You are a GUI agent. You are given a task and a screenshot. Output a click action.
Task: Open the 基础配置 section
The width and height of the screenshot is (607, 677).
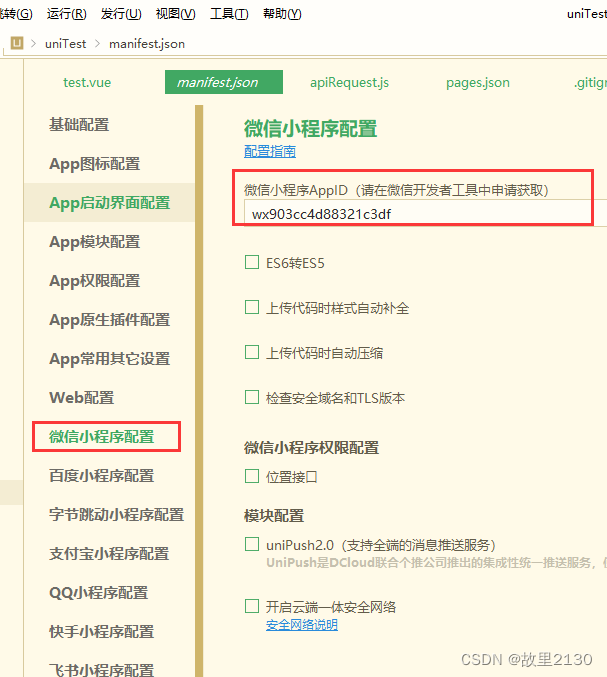coord(79,125)
